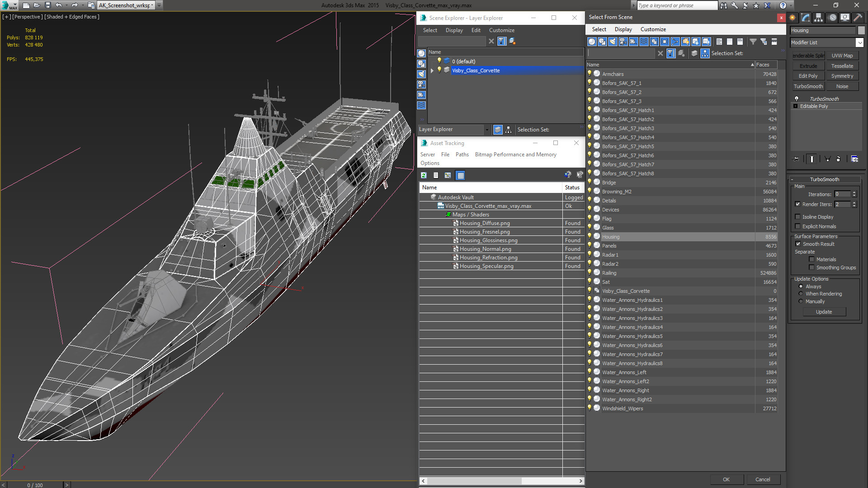Click Cancel in Select From Scene dialog
Screen dimensions: 868x488
click(x=762, y=479)
